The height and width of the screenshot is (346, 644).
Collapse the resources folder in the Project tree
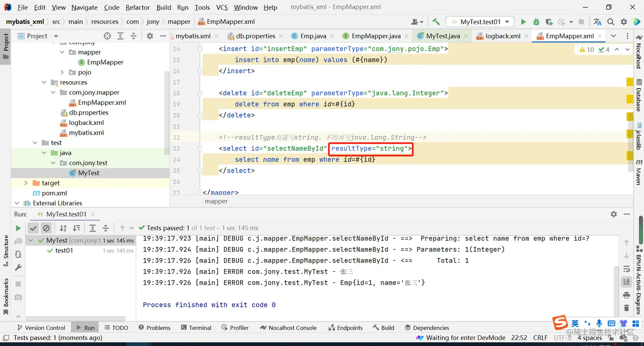pos(44,83)
